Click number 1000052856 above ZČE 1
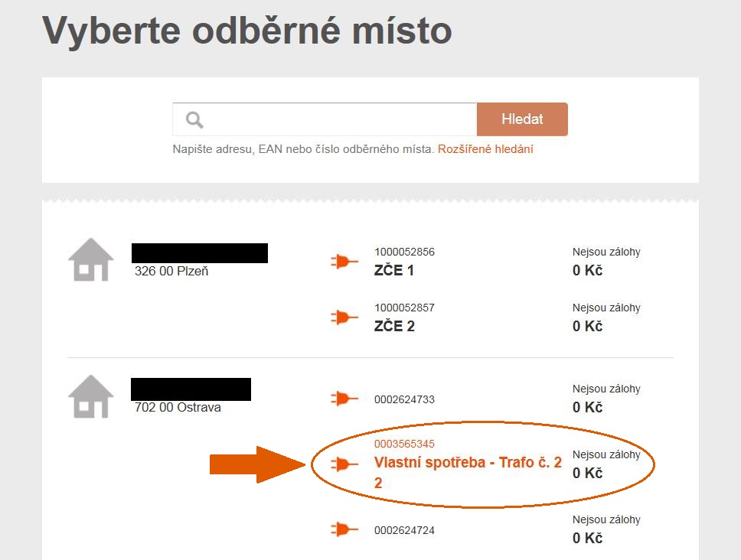Viewport: 741px width, 560px height. 404,252
